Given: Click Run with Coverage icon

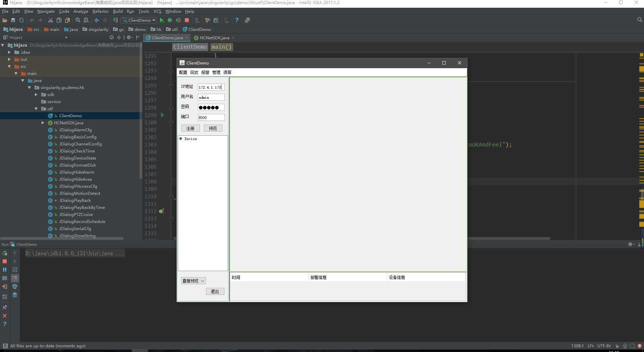Looking at the screenshot, I should [x=178, y=20].
